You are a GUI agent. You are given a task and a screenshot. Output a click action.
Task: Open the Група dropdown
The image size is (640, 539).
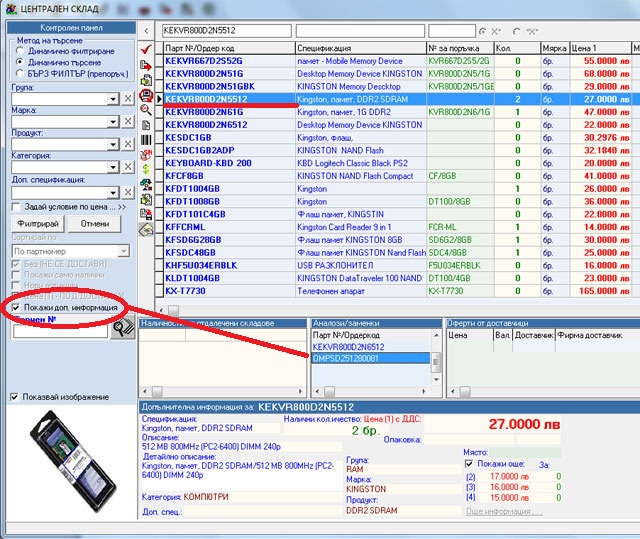coord(113,99)
